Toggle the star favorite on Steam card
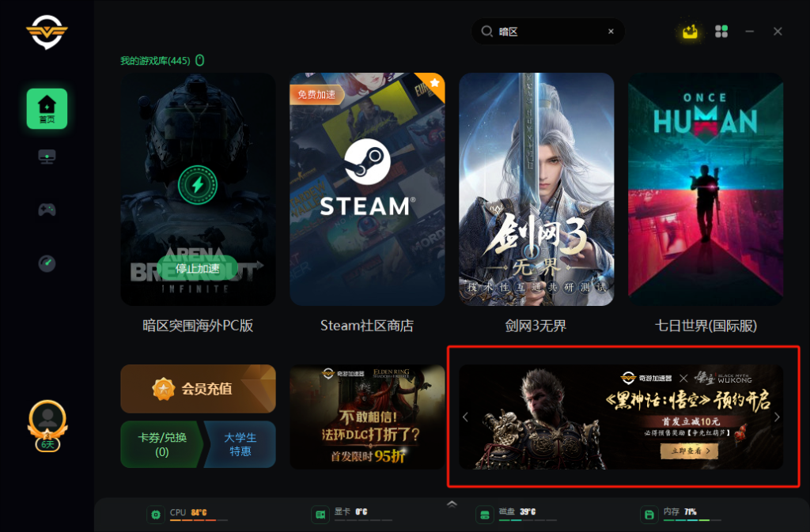810x532 pixels. (434, 82)
